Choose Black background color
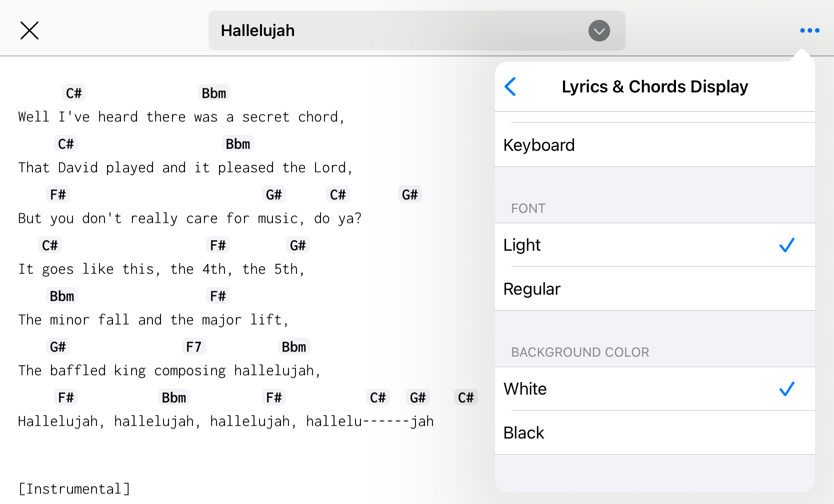Image resolution: width=834 pixels, height=504 pixels. click(x=654, y=433)
